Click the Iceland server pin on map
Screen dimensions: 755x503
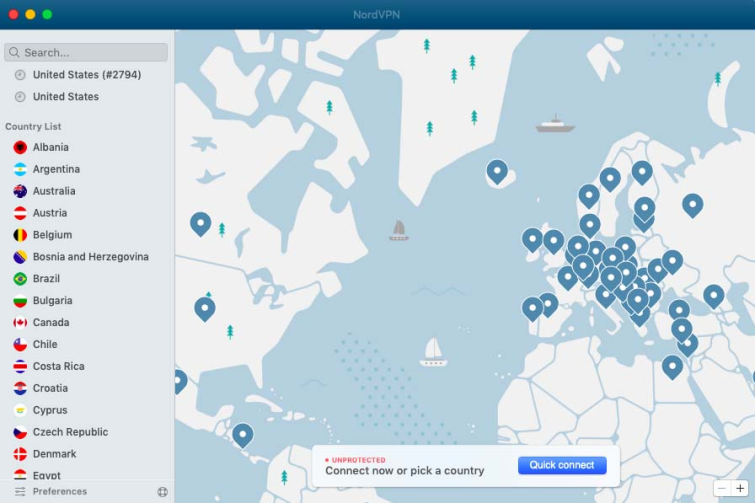coord(497,171)
